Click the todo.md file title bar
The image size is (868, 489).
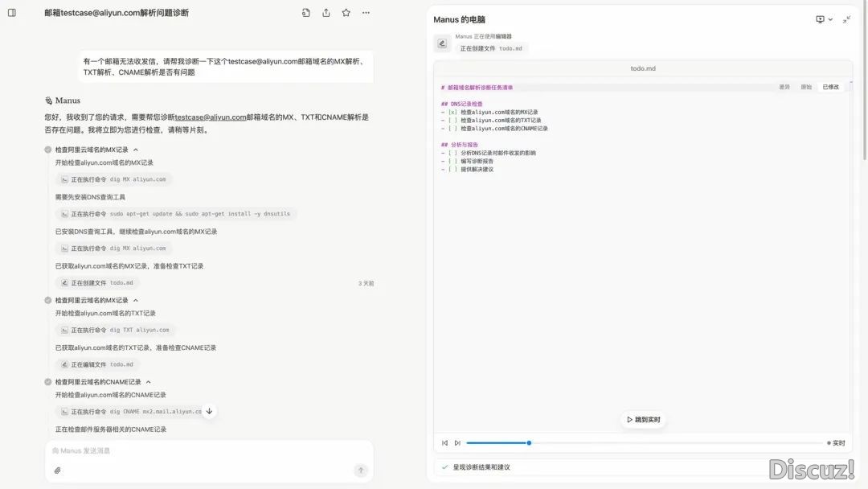643,68
